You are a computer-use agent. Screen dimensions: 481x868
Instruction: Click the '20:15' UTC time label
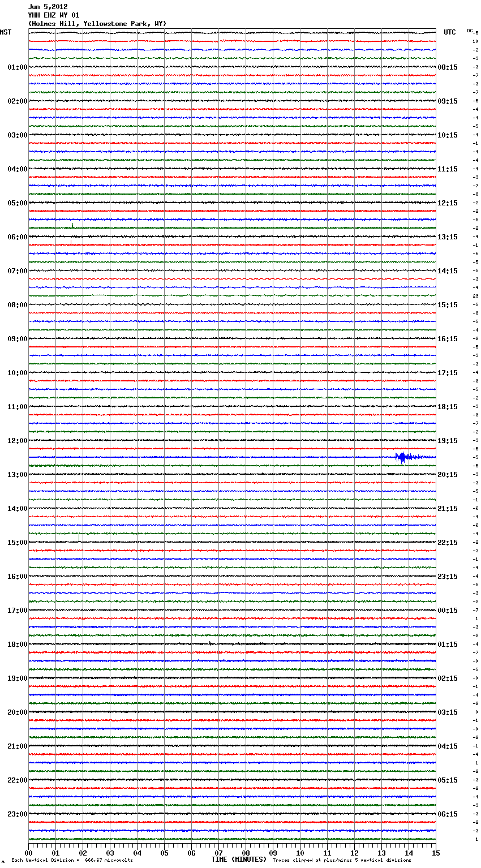point(448,474)
